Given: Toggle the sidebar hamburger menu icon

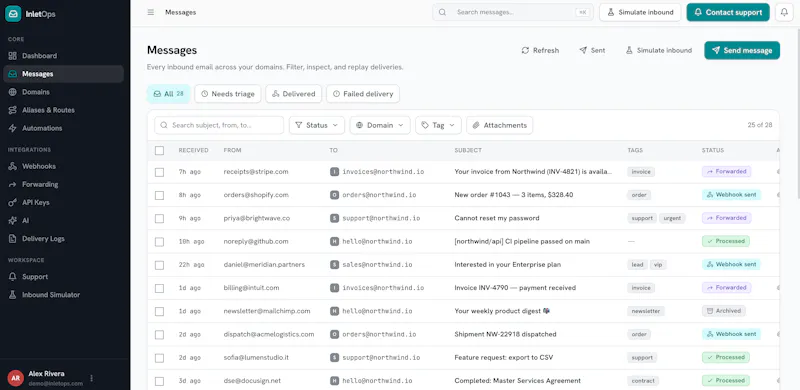Looking at the screenshot, I should pos(151,12).
